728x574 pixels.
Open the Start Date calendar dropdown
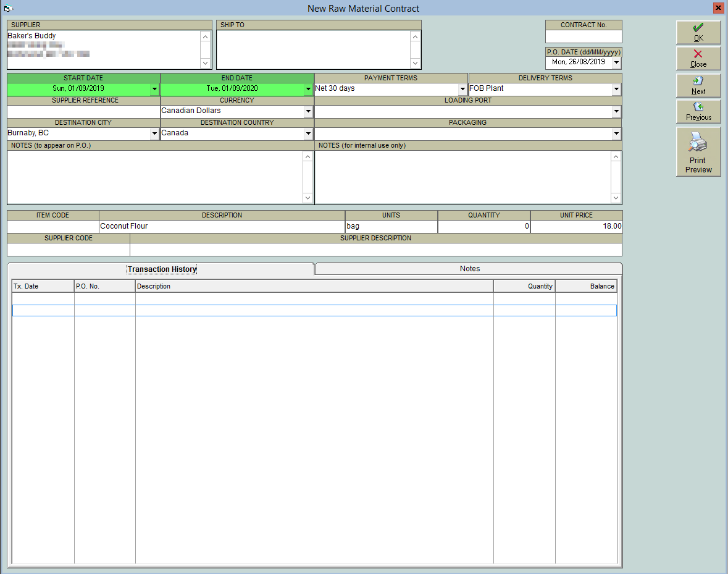154,89
